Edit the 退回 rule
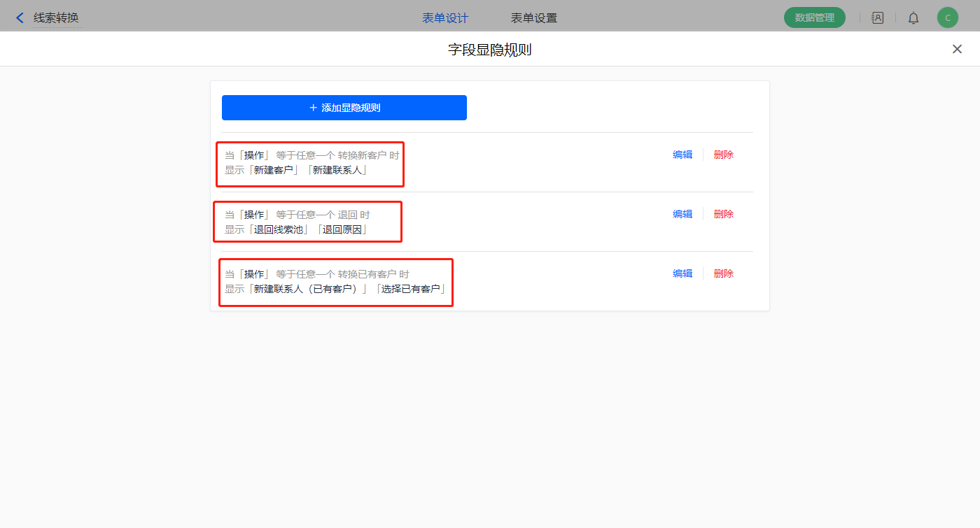This screenshot has height=528, width=980. 682,214
